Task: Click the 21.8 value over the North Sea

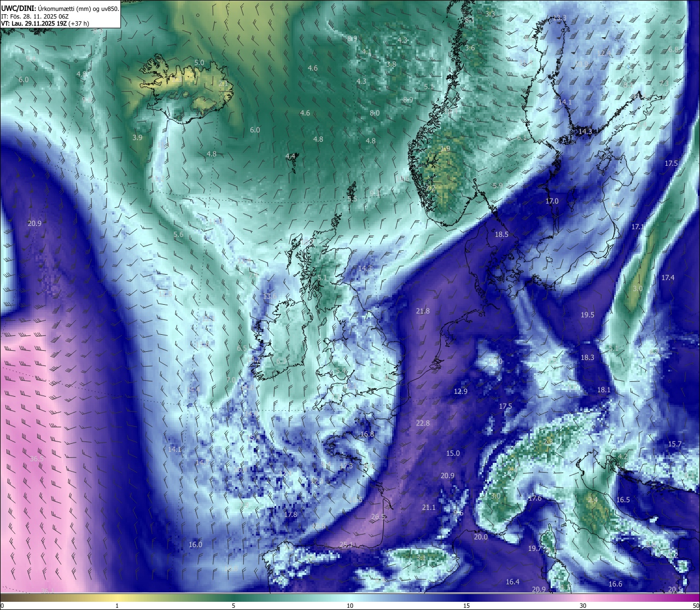Action: pyautogui.click(x=423, y=311)
